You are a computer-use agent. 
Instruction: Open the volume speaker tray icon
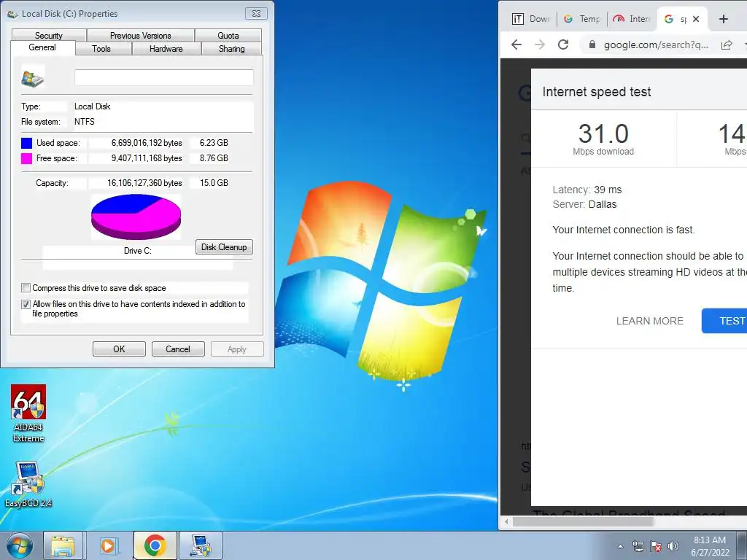pyautogui.click(x=673, y=546)
